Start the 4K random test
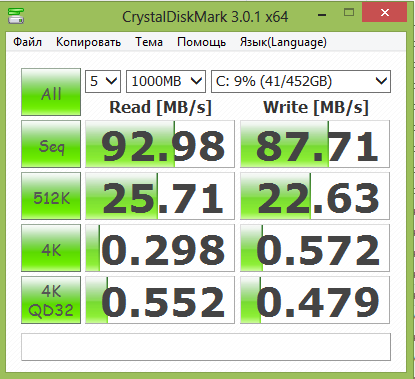Viewport: 415px width, 379px height. pos(51,248)
